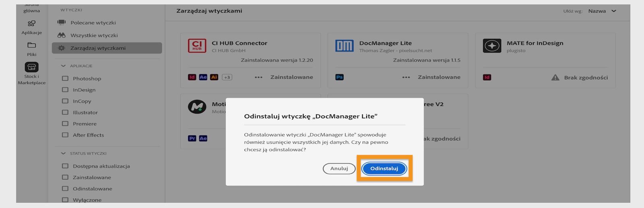Click CI HUB Connector title
Image resolution: width=644 pixels, height=208 pixels.
pos(239,43)
